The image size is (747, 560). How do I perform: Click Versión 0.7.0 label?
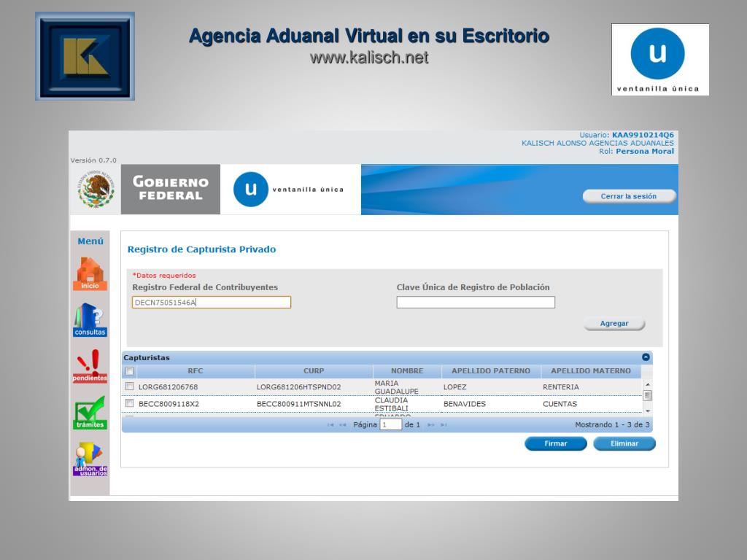[93, 160]
